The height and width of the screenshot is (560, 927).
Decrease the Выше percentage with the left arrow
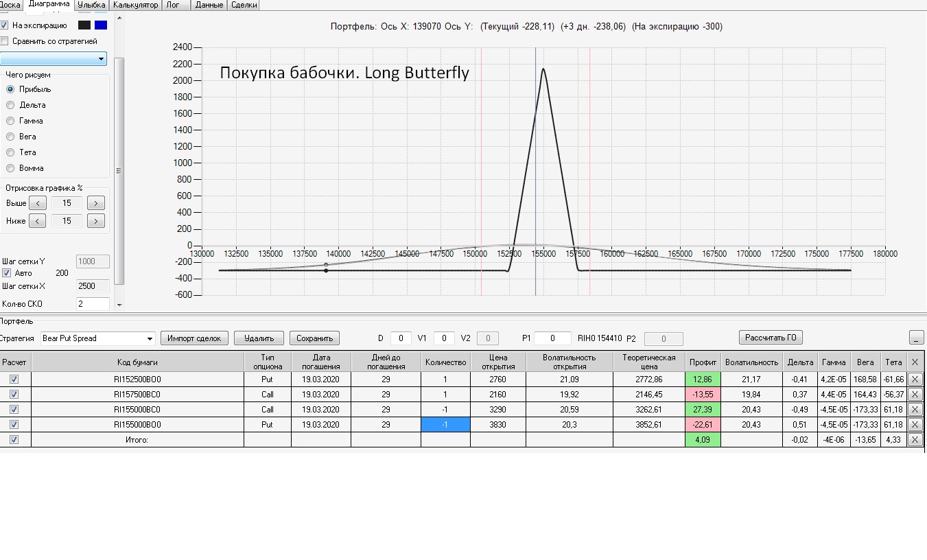tap(38, 203)
